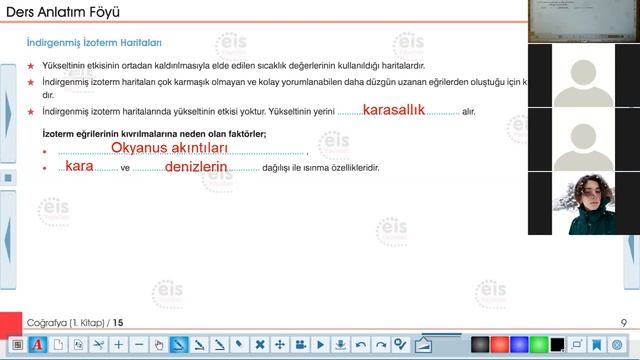Select the second pen tool icon
The height and width of the screenshot is (360, 640).
(199, 345)
